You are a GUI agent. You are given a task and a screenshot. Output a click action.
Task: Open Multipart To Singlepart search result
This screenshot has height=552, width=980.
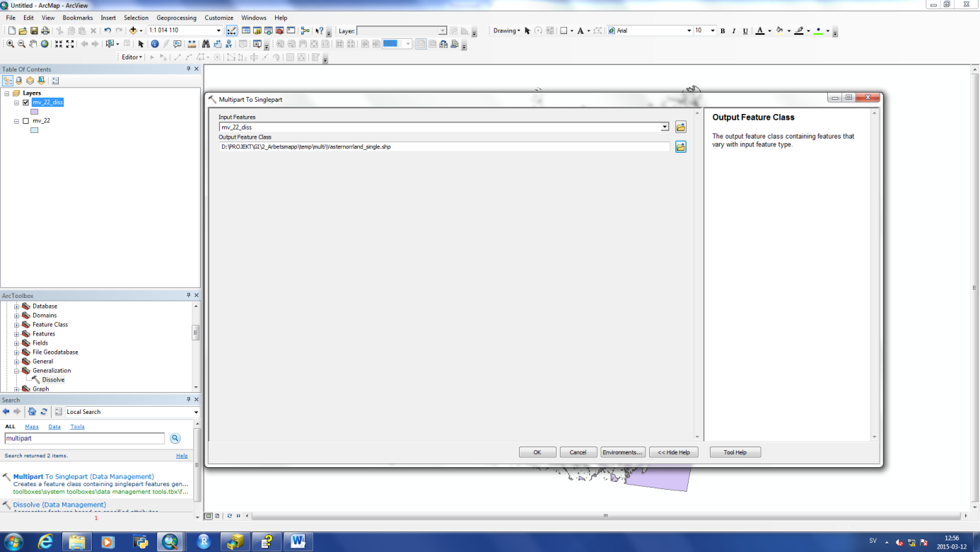(x=83, y=477)
